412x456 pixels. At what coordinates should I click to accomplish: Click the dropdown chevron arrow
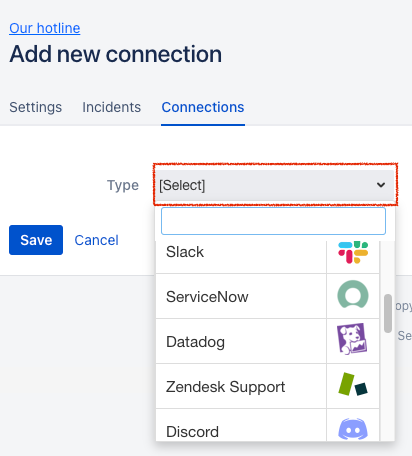click(x=381, y=185)
